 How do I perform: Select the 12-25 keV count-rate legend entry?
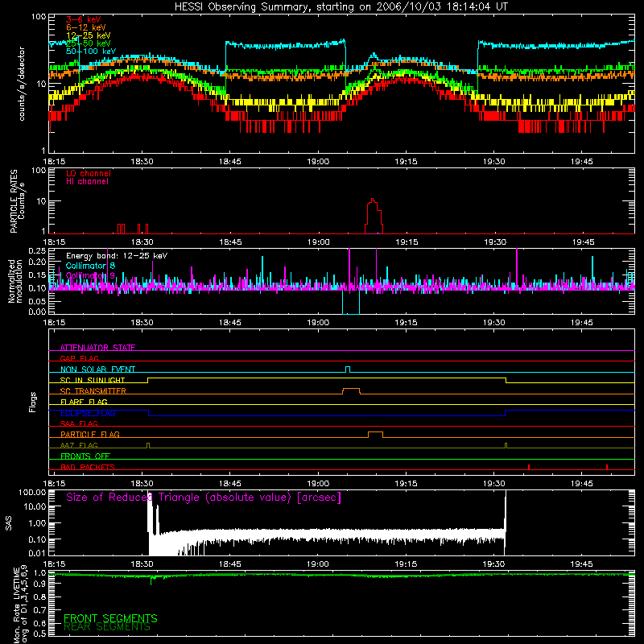(89, 35)
